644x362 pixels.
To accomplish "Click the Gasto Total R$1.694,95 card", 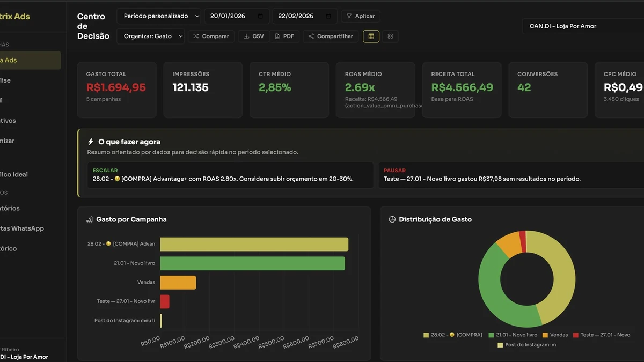I will (x=117, y=90).
